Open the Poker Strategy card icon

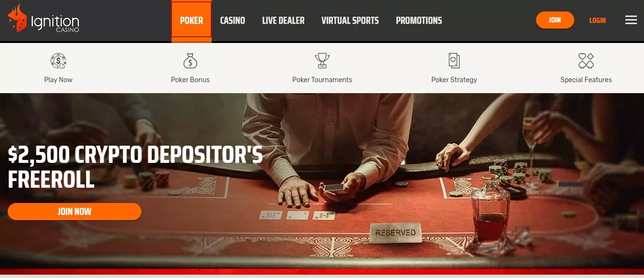click(x=454, y=61)
